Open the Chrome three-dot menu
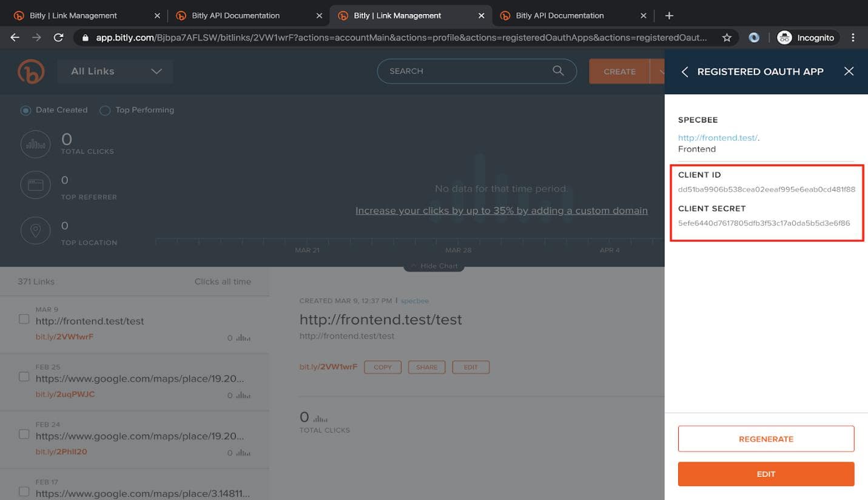868x500 pixels. [853, 38]
